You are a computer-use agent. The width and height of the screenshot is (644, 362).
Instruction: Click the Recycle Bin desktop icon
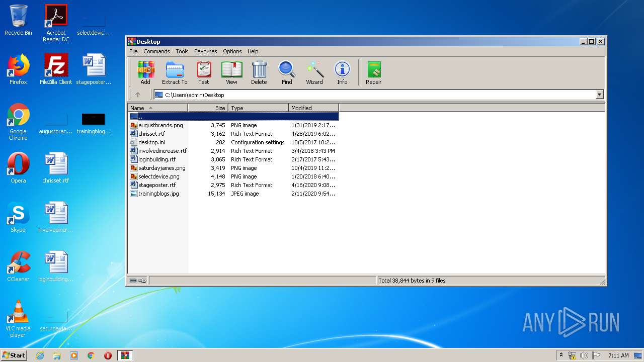tap(18, 20)
